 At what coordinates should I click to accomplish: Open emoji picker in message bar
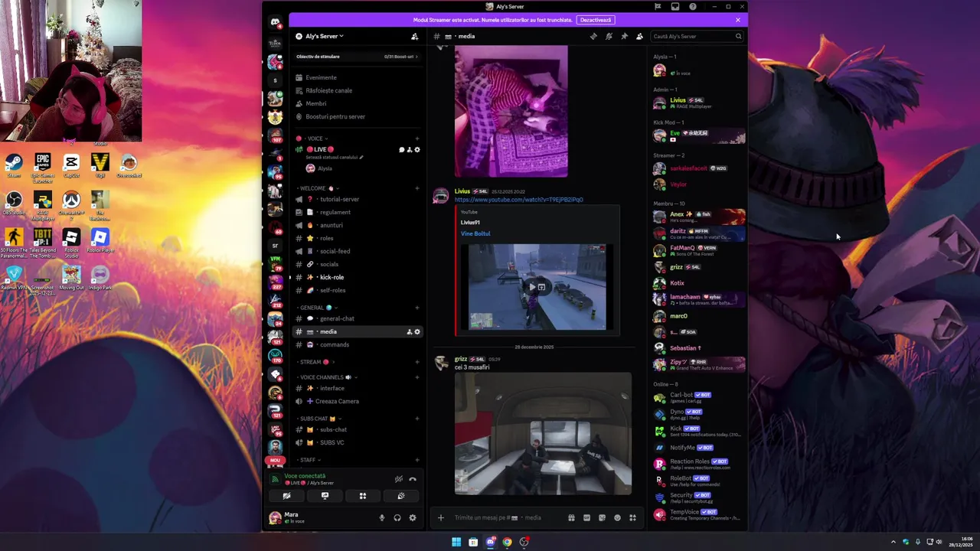[617, 518]
